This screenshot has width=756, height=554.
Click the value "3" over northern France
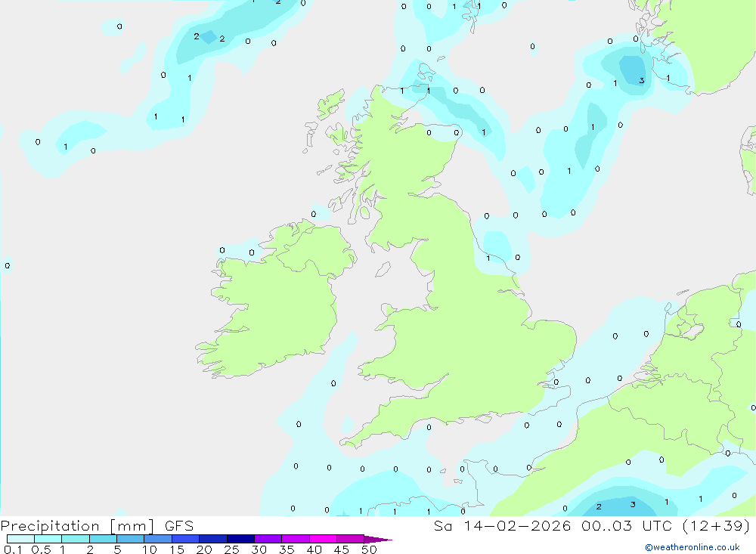click(633, 504)
